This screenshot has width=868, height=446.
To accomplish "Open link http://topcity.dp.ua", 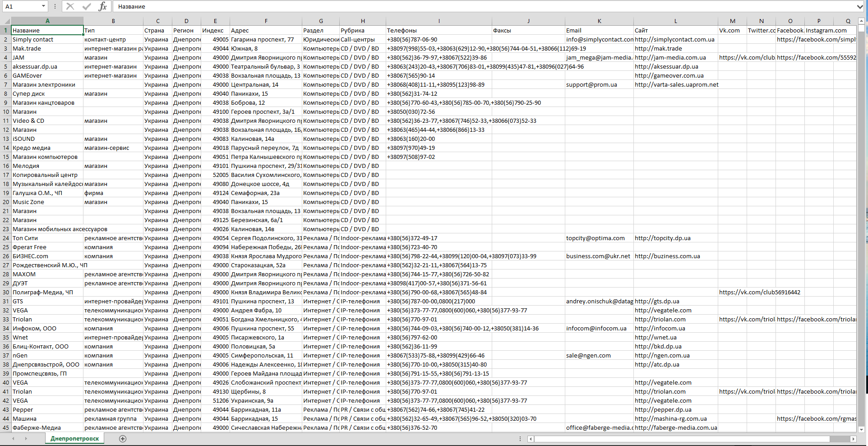I will pyautogui.click(x=662, y=238).
